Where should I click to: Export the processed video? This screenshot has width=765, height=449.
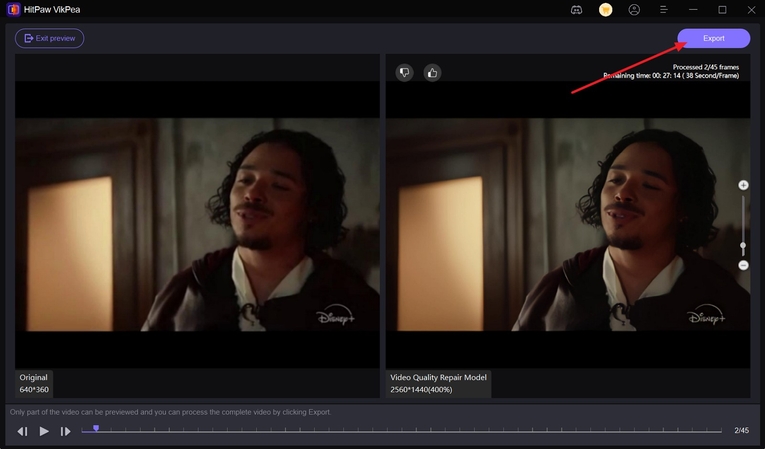click(713, 38)
